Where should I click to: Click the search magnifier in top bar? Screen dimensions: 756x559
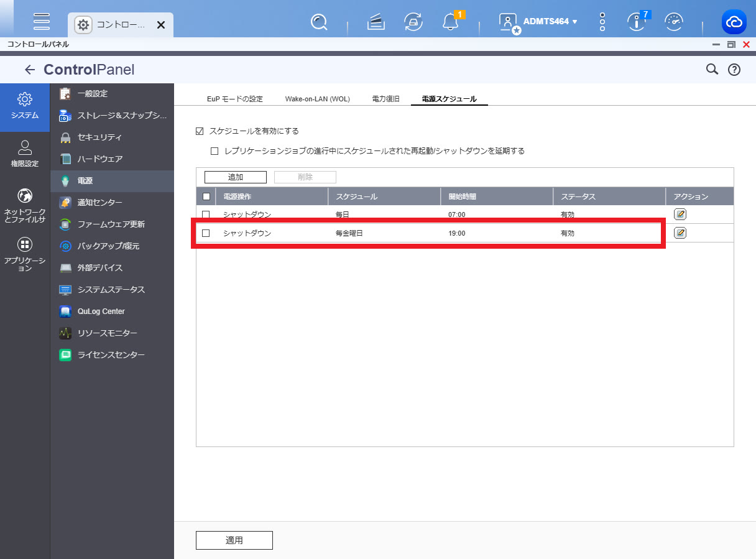pyautogui.click(x=319, y=22)
